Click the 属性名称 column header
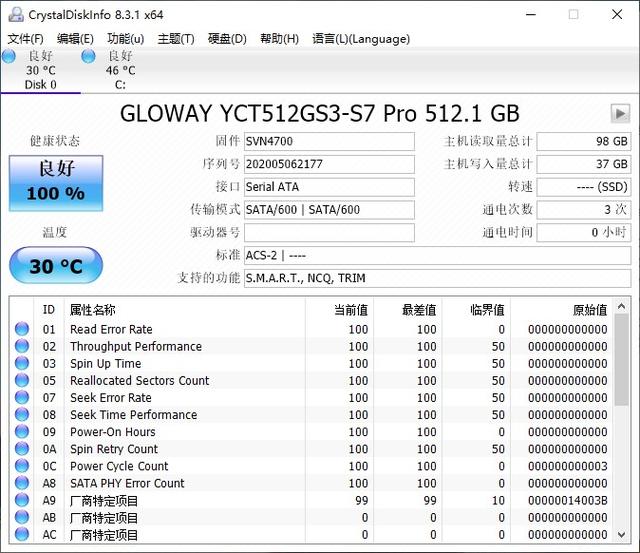This screenshot has height=553, width=640. click(x=184, y=310)
